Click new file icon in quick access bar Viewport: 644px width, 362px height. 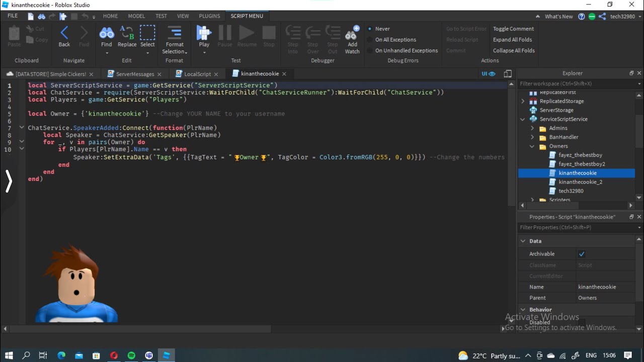point(31,16)
